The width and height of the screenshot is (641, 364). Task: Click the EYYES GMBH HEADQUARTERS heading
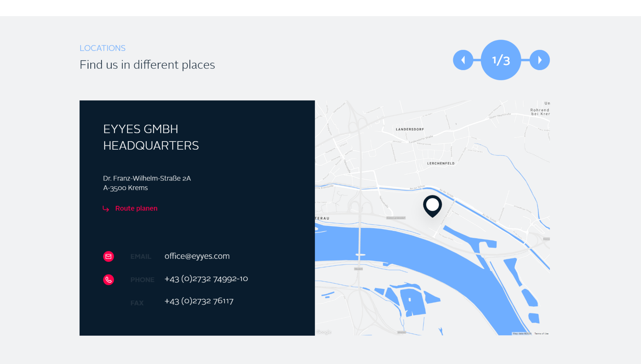[151, 137]
